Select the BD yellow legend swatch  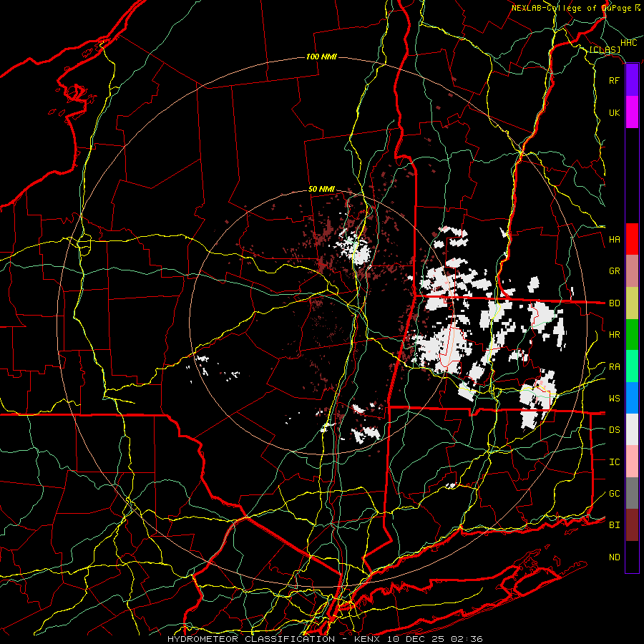click(x=632, y=303)
